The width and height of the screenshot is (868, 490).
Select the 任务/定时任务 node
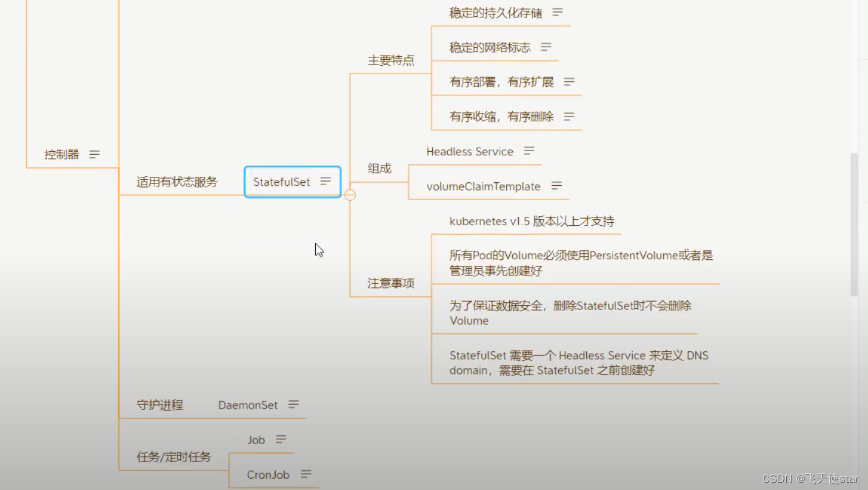pyautogui.click(x=174, y=457)
